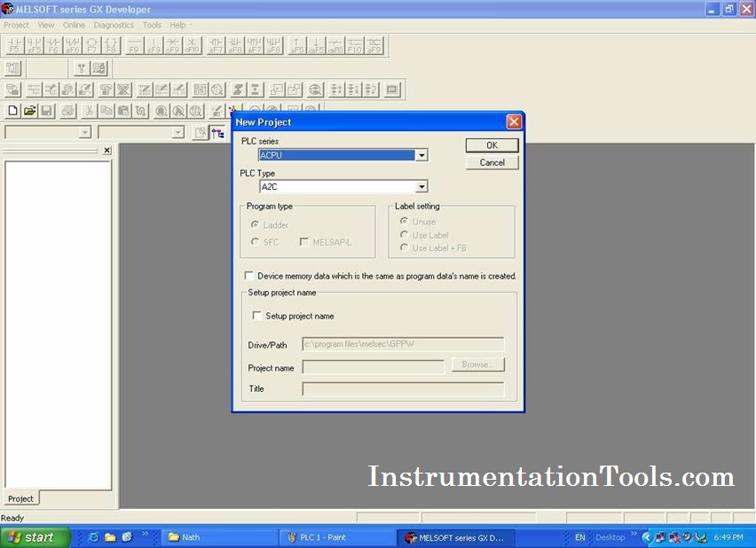Select the cF10 delete vertical line tool

pos(192,45)
